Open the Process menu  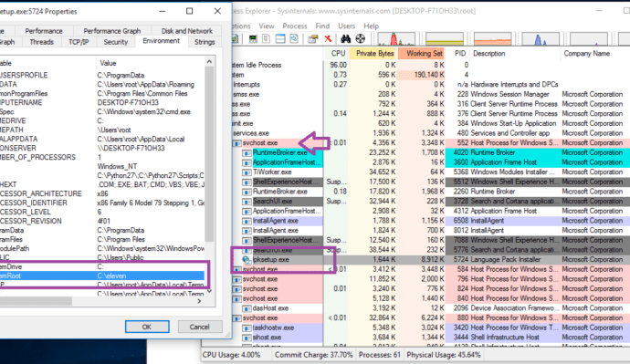point(295,26)
